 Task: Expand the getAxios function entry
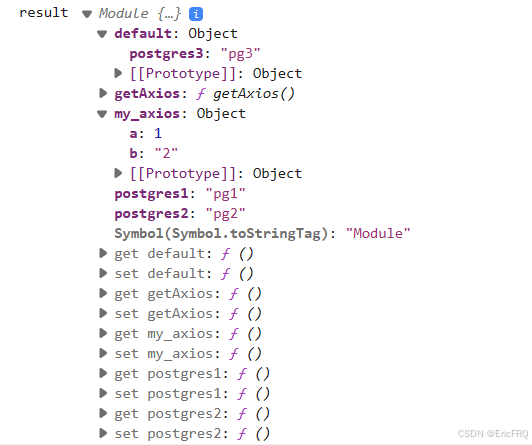(103, 93)
